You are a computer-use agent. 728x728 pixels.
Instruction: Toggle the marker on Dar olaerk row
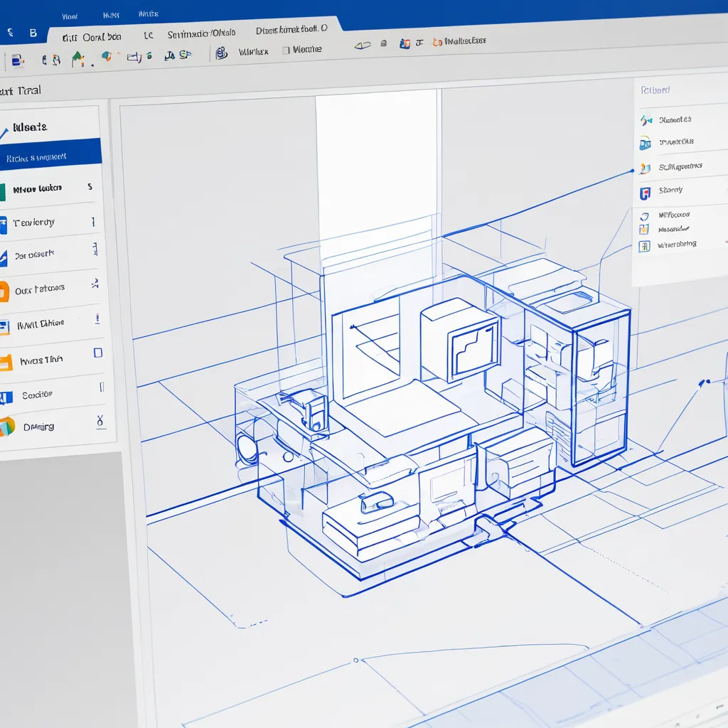pyautogui.click(x=95, y=250)
